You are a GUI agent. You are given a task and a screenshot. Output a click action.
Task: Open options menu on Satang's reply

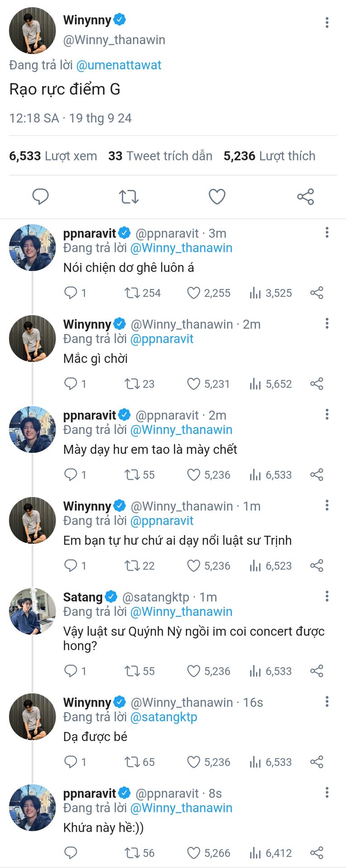click(327, 596)
